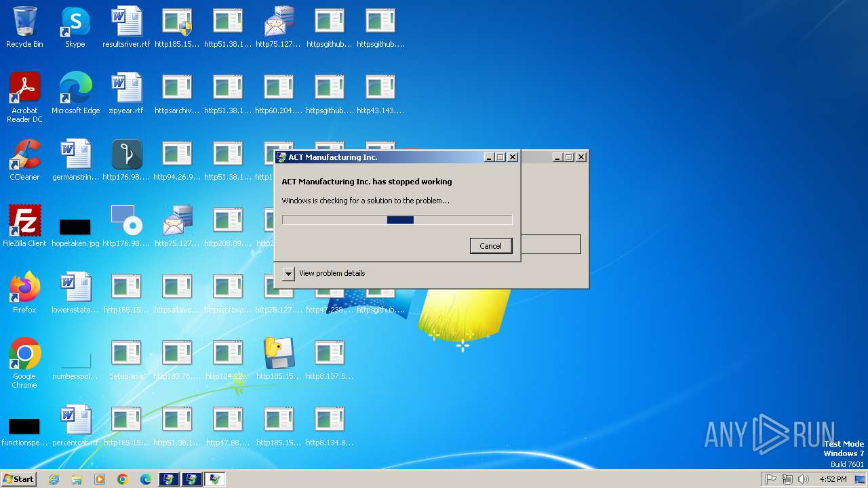This screenshot has height=488, width=868.
Task: Select the resultsriver.rtf document
Action: coord(126,28)
